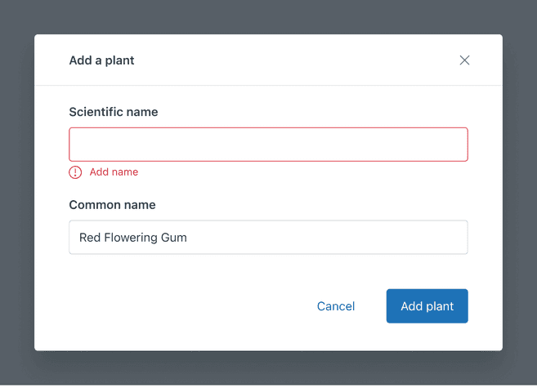Image resolution: width=537 pixels, height=392 pixels.
Task: Cancel adding the plant
Action: coord(335,306)
